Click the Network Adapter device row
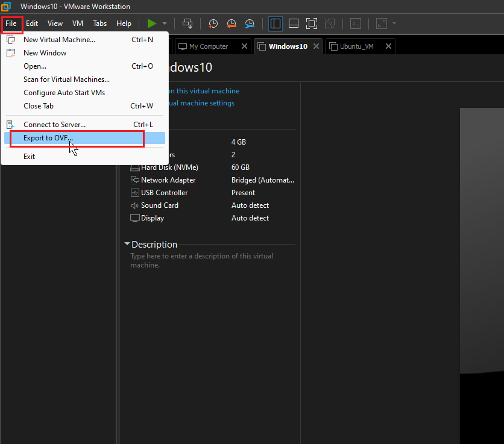504x444 pixels. click(212, 180)
